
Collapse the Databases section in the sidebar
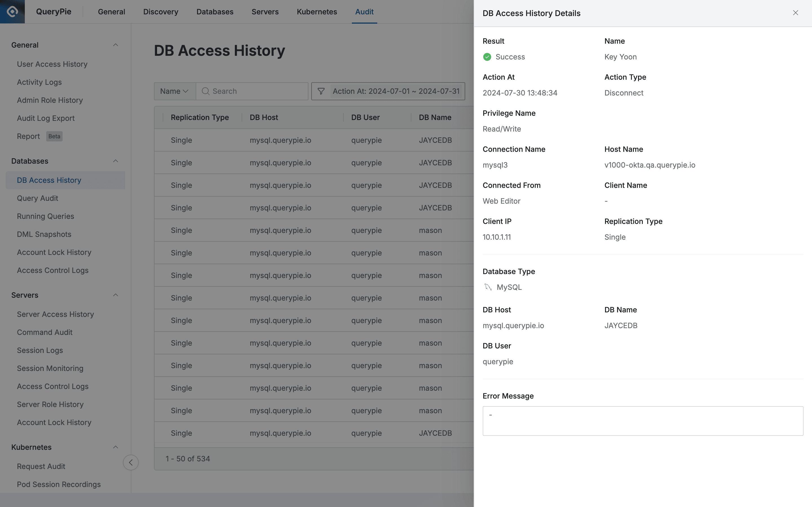click(x=115, y=161)
